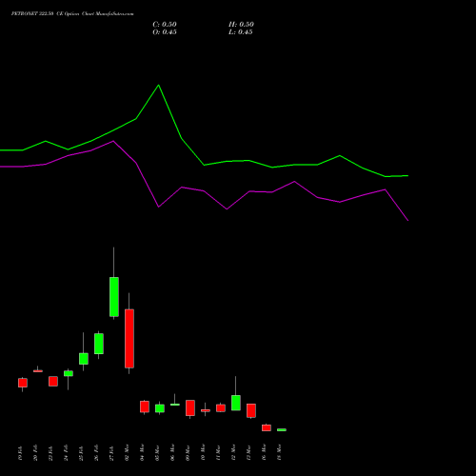This screenshot has height=476, width=476.
Task: Click the PETRONET 222.50 CE chart title
Action: [72, 14]
